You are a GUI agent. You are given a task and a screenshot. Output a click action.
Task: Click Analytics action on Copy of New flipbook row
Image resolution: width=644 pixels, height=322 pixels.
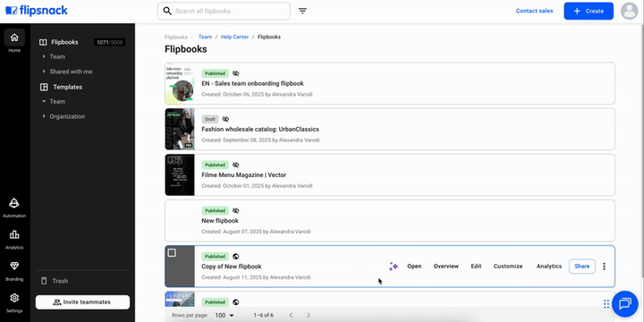(549, 267)
